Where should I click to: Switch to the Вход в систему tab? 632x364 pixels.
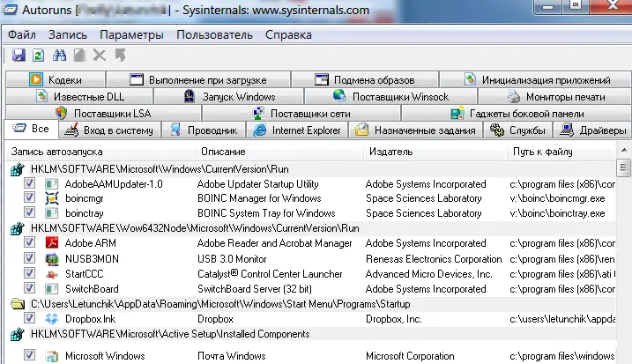click(109, 130)
